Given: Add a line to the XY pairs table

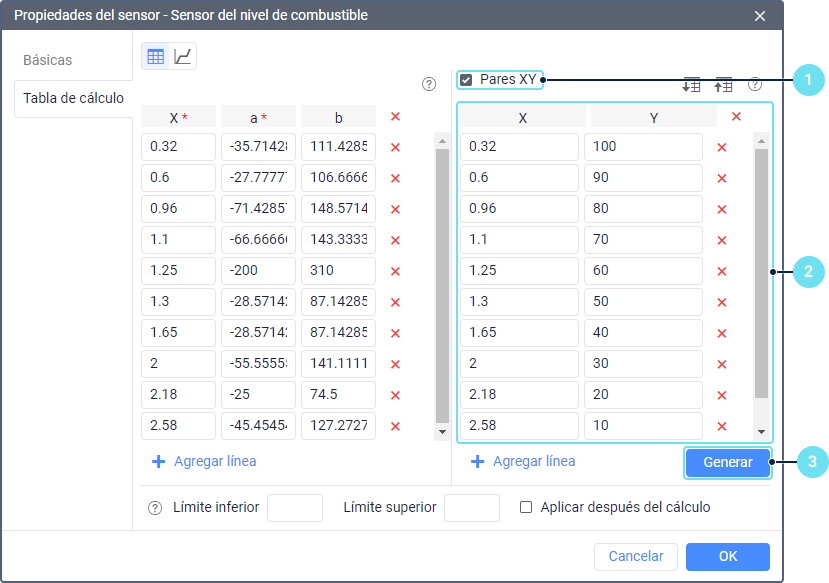Looking at the screenshot, I should (523, 462).
